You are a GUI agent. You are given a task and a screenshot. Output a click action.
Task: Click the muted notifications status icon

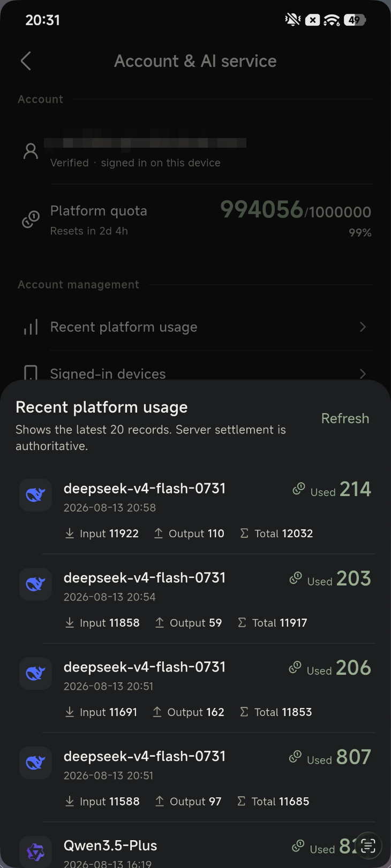click(x=293, y=20)
